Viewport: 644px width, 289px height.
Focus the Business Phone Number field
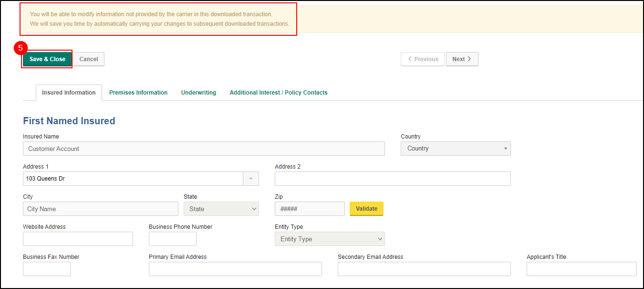(x=173, y=239)
